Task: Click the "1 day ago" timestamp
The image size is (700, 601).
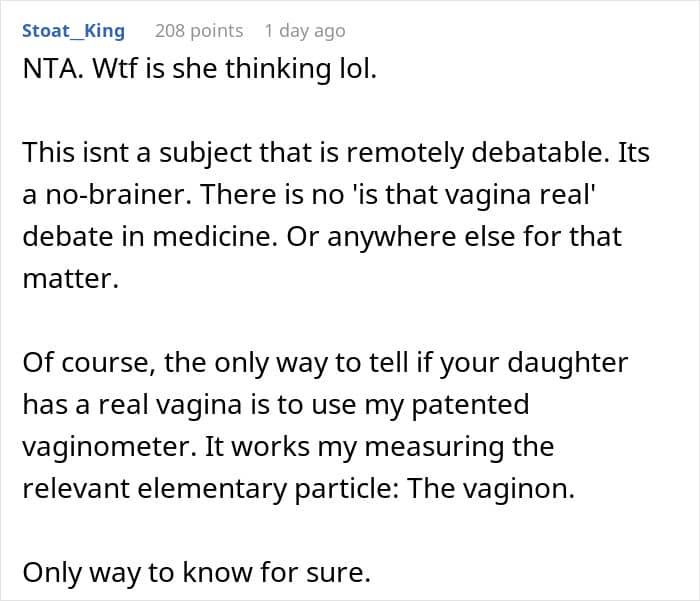Action: (304, 31)
